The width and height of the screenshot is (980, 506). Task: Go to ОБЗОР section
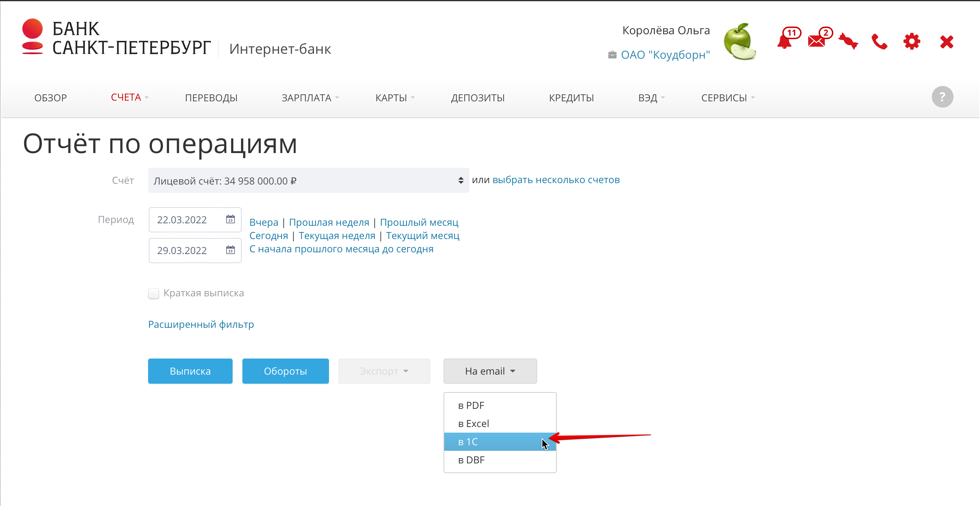51,98
